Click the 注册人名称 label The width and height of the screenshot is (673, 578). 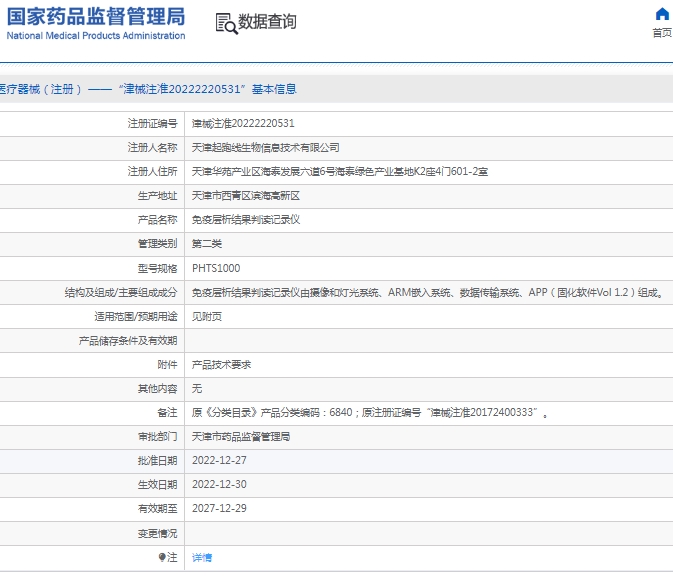152,148
